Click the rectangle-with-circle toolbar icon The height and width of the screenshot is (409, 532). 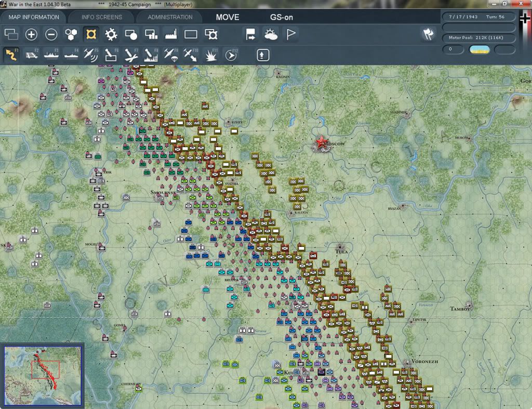(x=131, y=34)
